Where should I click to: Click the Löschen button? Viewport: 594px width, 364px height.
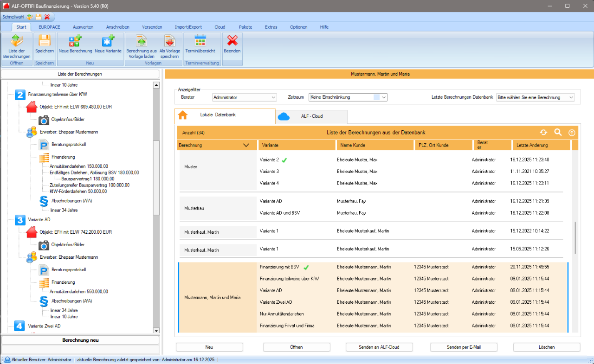point(546,347)
